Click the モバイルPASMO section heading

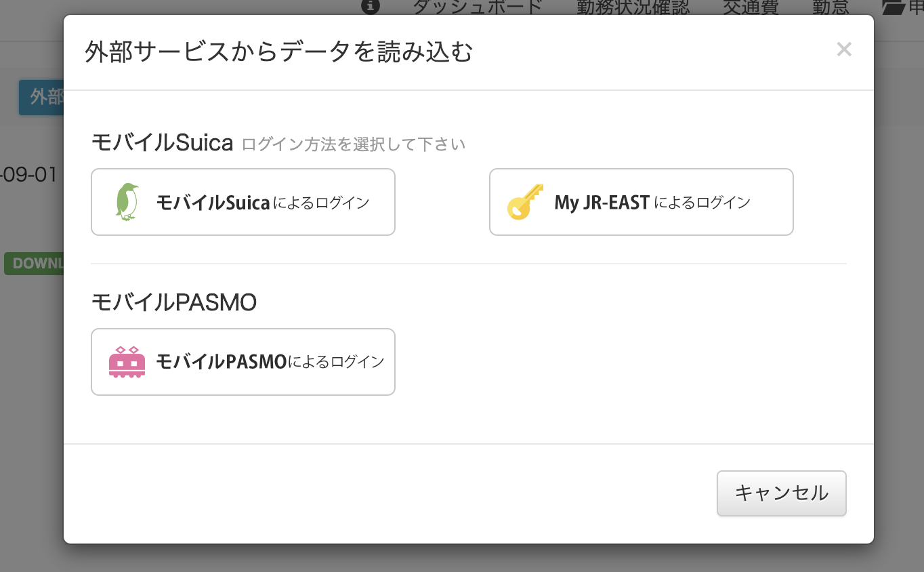[x=174, y=302]
